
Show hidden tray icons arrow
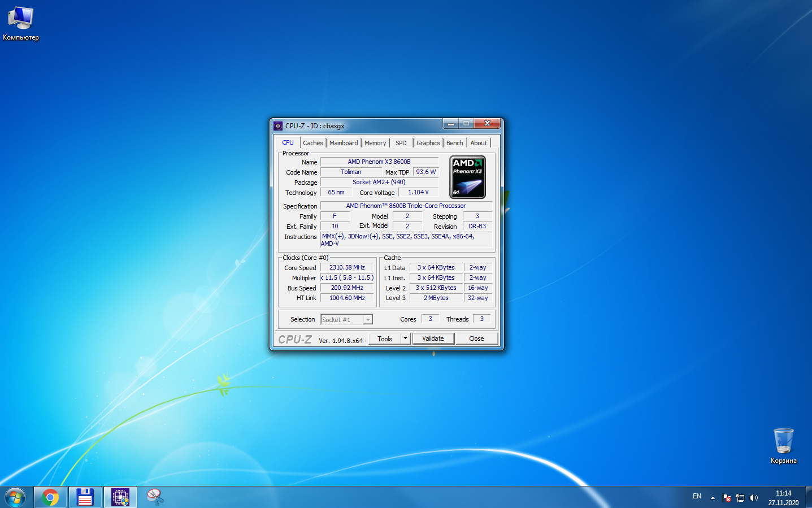click(713, 498)
